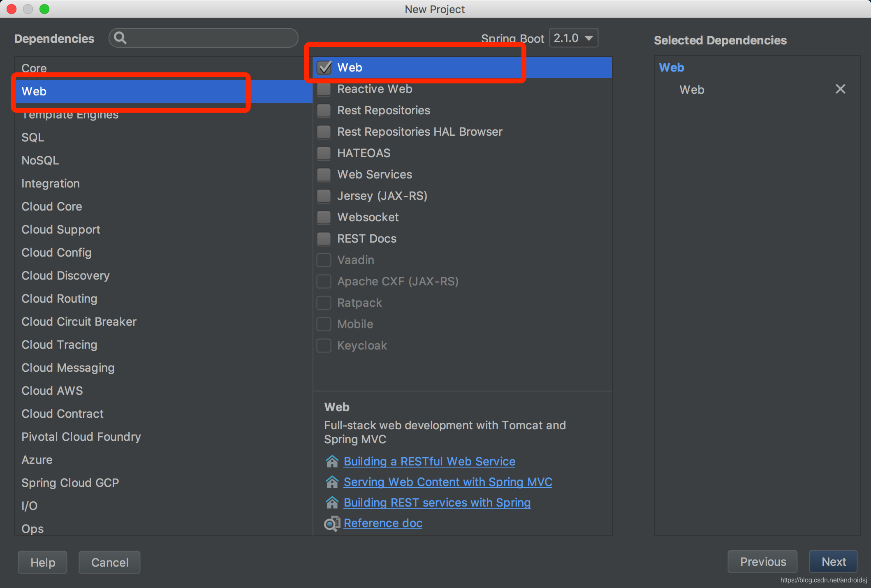
Task: Remove Web from selected dependencies
Action: pyautogui.click(x=840, y=89)
